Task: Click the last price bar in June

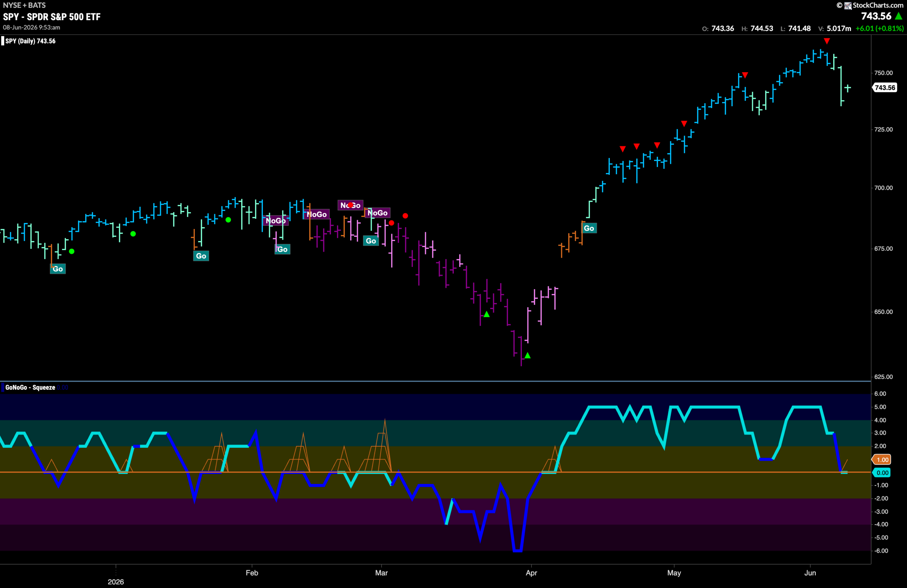Action: point(847,88)
